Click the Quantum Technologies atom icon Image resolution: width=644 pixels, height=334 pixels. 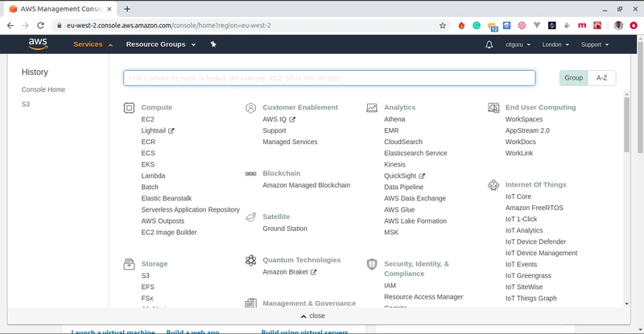[250, 260]
